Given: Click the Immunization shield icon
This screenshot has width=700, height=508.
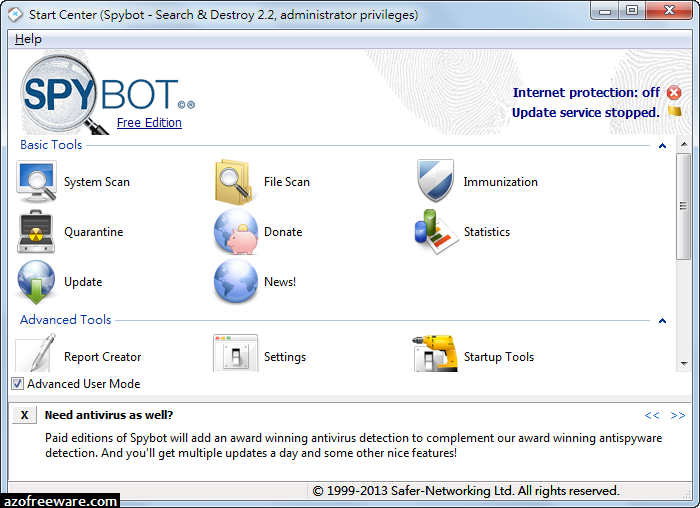Looking at the screenshot, I should pos(435,181).
